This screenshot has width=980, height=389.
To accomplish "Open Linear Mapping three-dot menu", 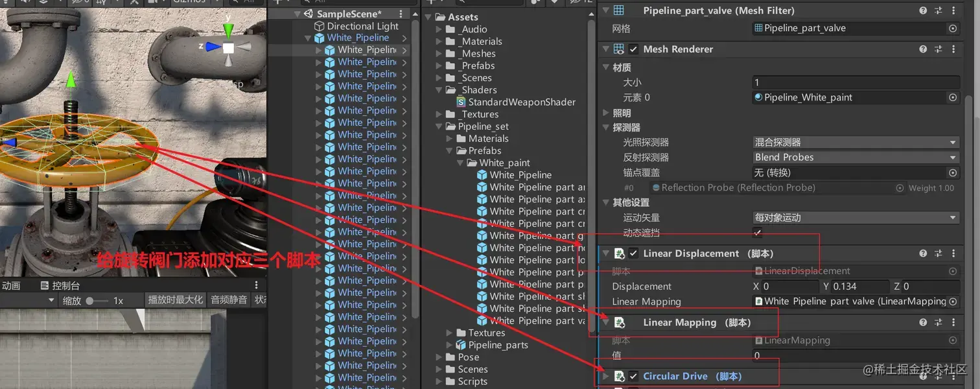I will click(x=953, y=322).
